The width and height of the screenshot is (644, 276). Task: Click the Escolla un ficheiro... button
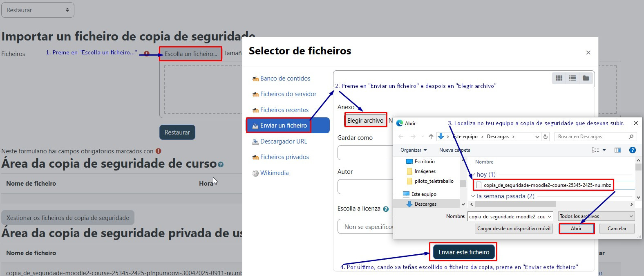tap(191, 54)
